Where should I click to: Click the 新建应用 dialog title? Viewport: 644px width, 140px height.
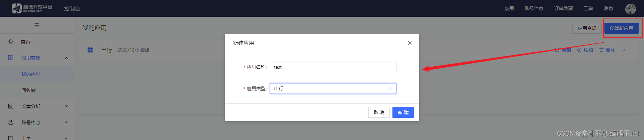click(x=243, y=43)
